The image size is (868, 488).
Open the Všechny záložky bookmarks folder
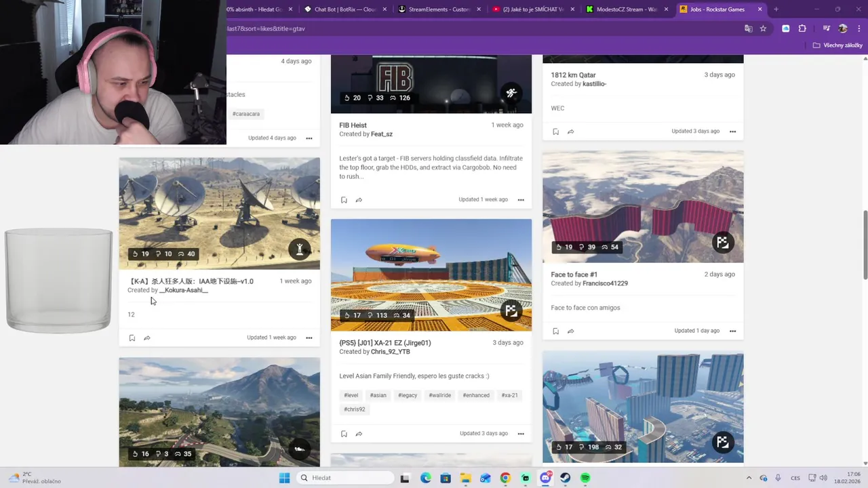click(837, 45)
